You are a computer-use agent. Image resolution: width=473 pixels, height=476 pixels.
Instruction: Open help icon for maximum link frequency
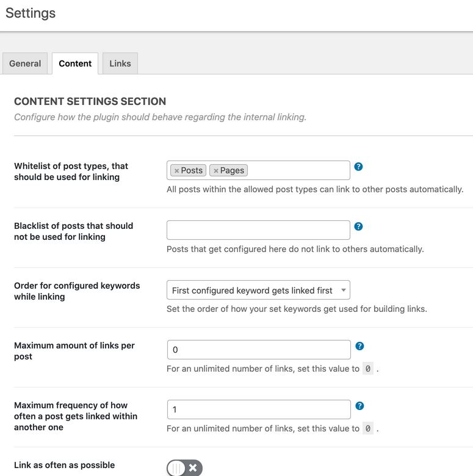coord(359,406)
